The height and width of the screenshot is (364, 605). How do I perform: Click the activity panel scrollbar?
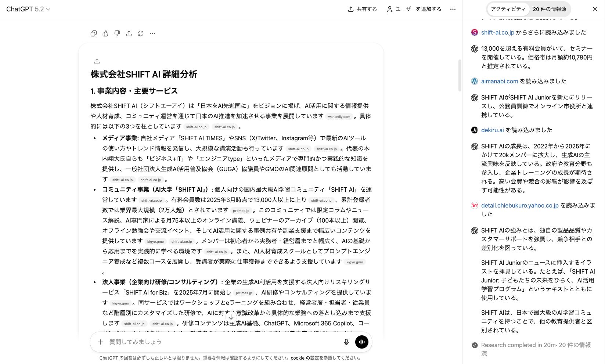(460, 72)
